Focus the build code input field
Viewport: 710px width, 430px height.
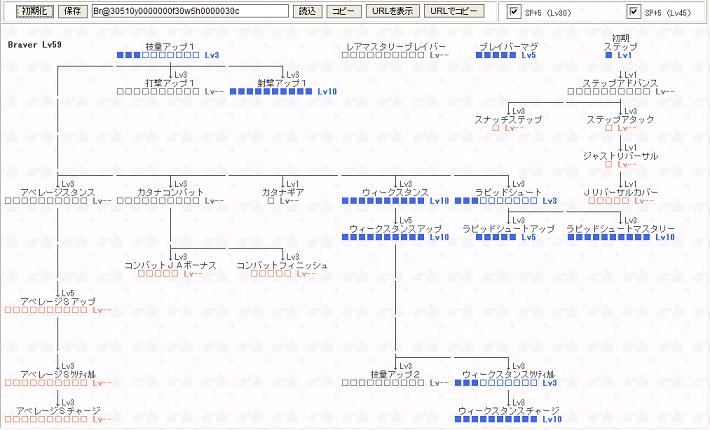(x=190, y=11)
